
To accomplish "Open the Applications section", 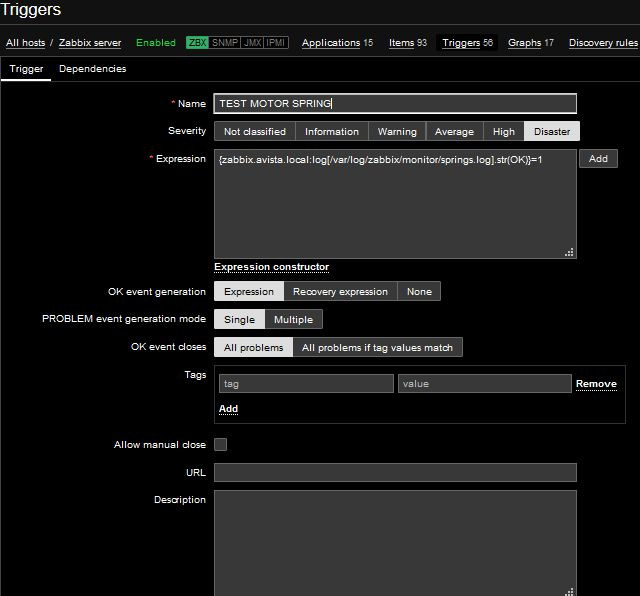I will click(331, 43).
